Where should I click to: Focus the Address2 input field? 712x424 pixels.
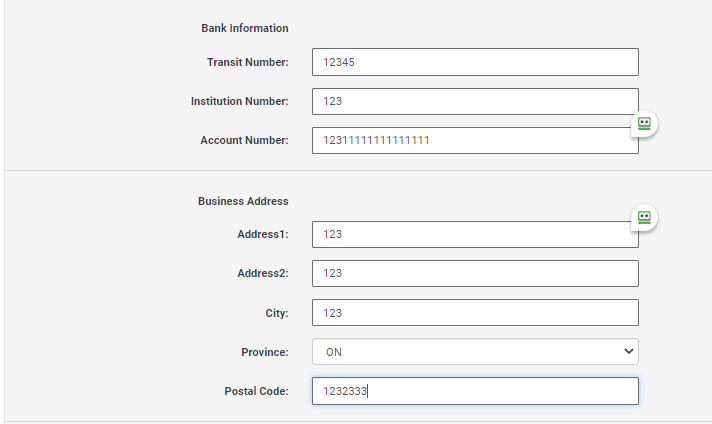click(x=475, y=273)
